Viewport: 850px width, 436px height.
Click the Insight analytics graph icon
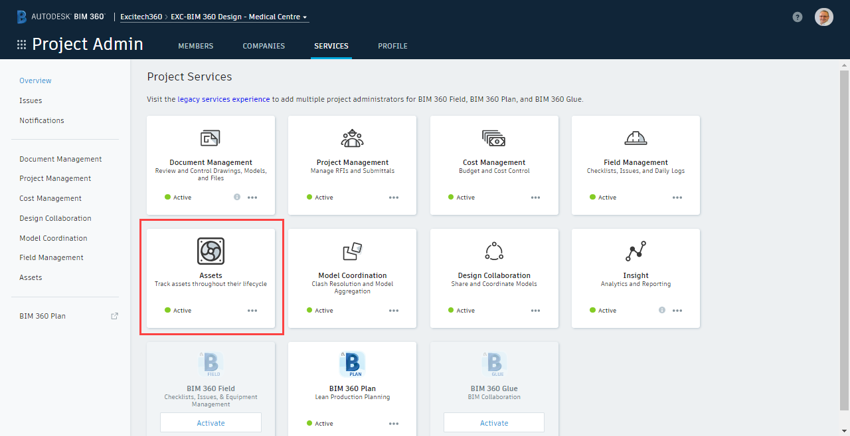tap(635, 251)
